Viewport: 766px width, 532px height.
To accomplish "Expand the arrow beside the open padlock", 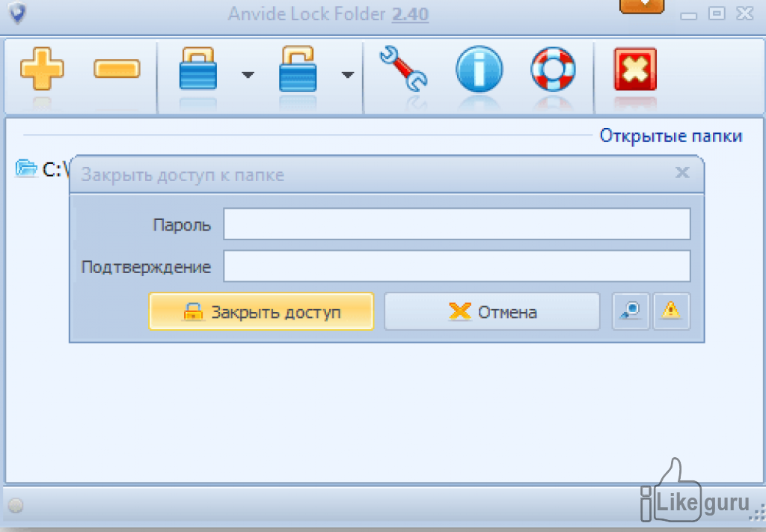I will coord(347,74).
